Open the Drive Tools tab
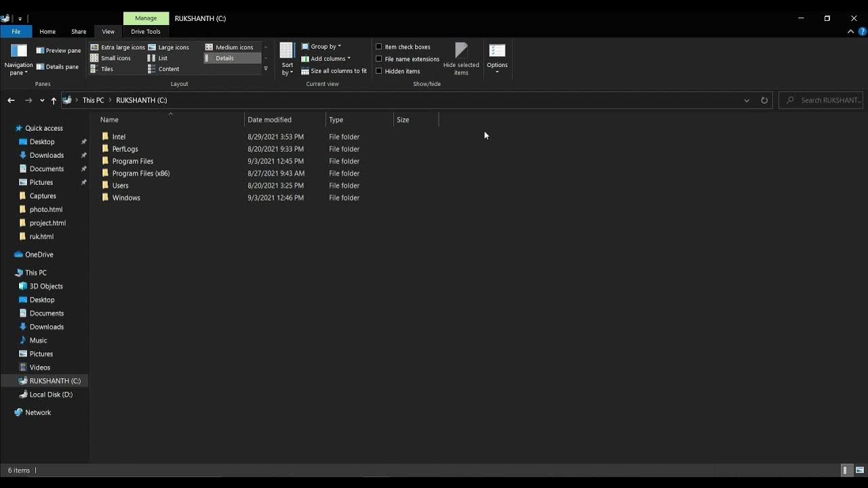 [146, 32]
